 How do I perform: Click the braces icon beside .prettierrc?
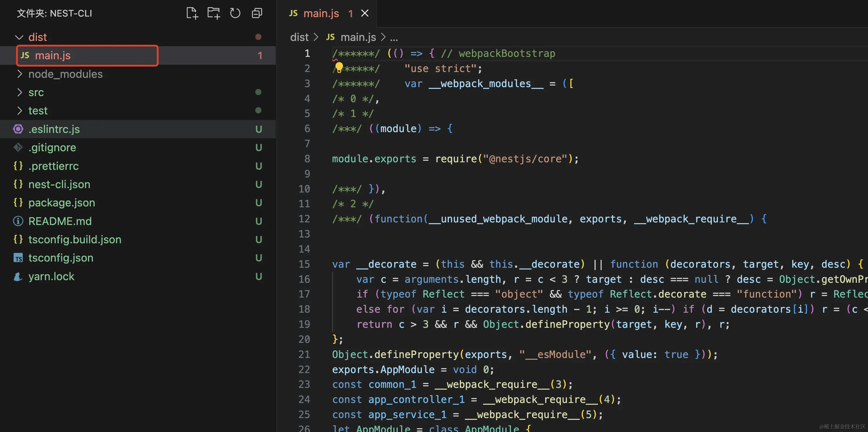[18, 166]
